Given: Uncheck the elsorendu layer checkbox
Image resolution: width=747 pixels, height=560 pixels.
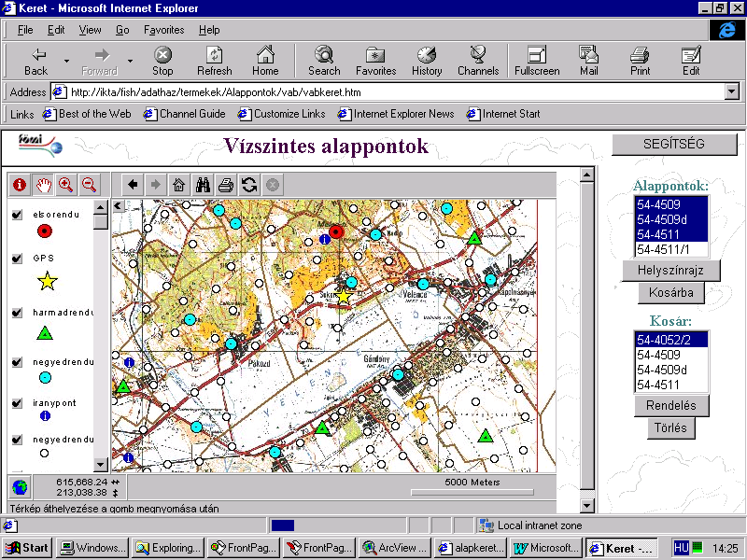Looking at the screenshot, I should 17,216.
